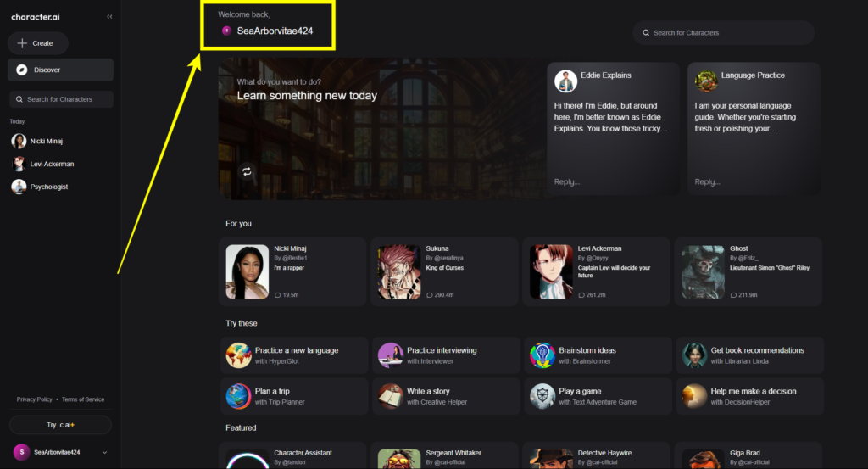Open Ghost character card thumbnail
This screenshot has width=868, height=469.
click(x=703, y=272)
